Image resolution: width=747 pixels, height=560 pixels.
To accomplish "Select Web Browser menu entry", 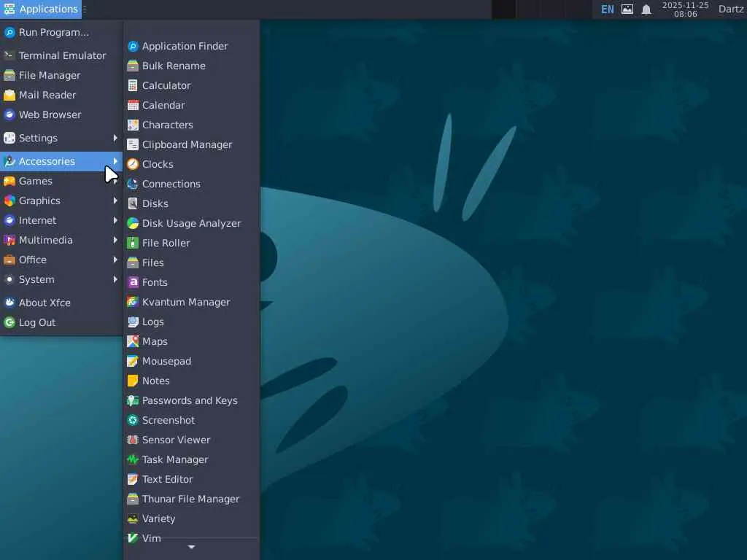I will coord(61,114).
